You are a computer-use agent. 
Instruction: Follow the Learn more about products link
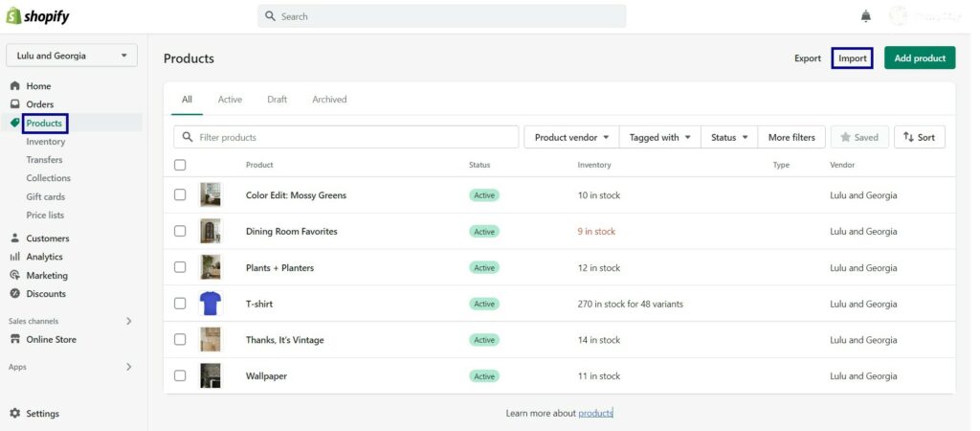[595, 413]
